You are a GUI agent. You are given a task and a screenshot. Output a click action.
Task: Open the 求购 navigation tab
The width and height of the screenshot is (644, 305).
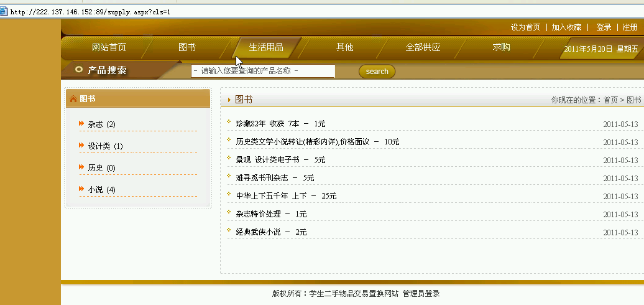tap(501, 47)
